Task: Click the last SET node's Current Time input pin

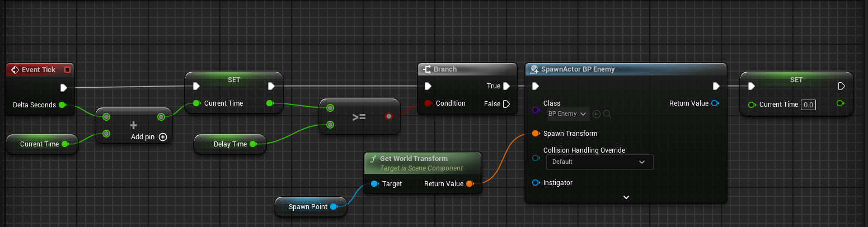Action: click(752, 105)
